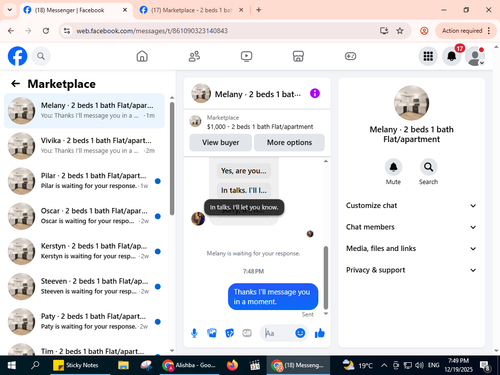500x375 pixels.
Task: Click the message input field Aa
Action: click(x=278, y=333)
